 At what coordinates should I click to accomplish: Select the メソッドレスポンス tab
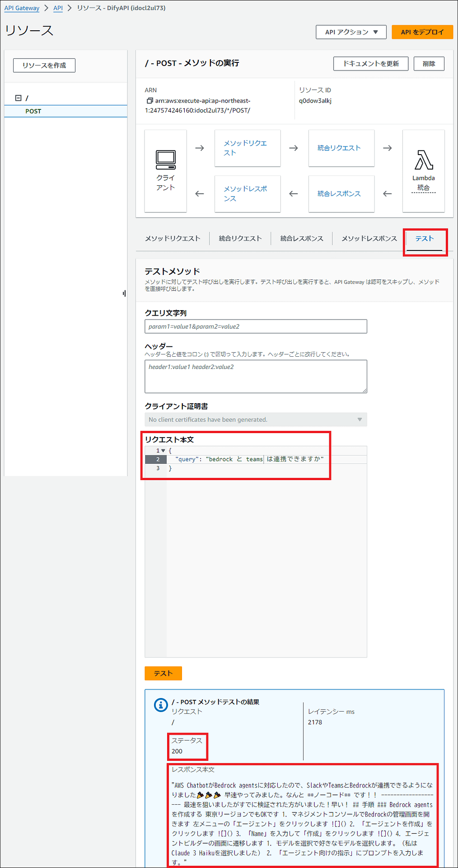tap(369, 239)
